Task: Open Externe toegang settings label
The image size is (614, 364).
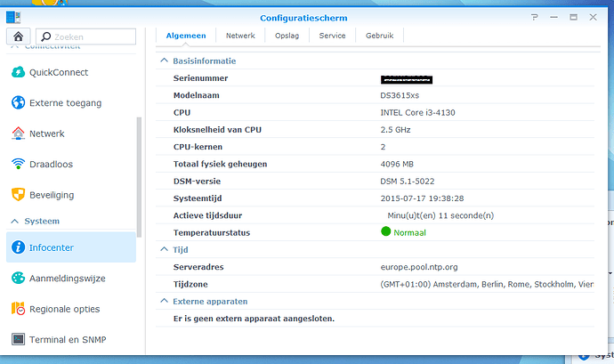Action: point(65,102)
